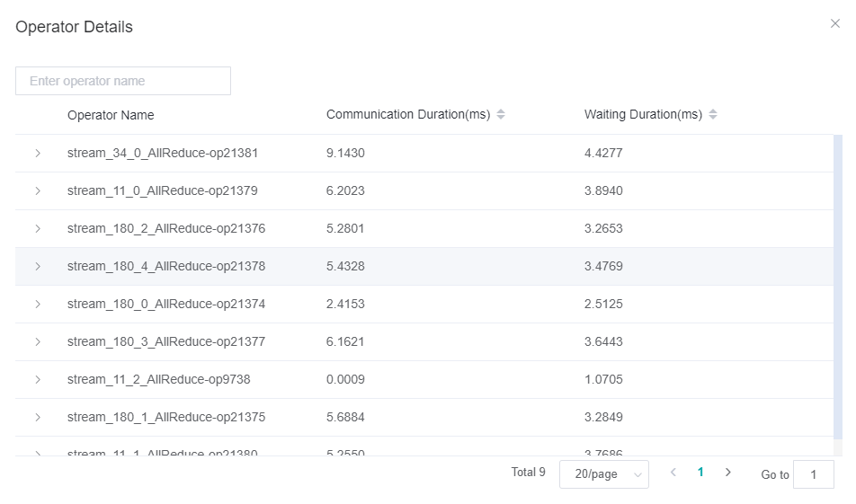This screenshot has width=856, height=504.
Task: Go to previous page arrow
Action: 673,473
